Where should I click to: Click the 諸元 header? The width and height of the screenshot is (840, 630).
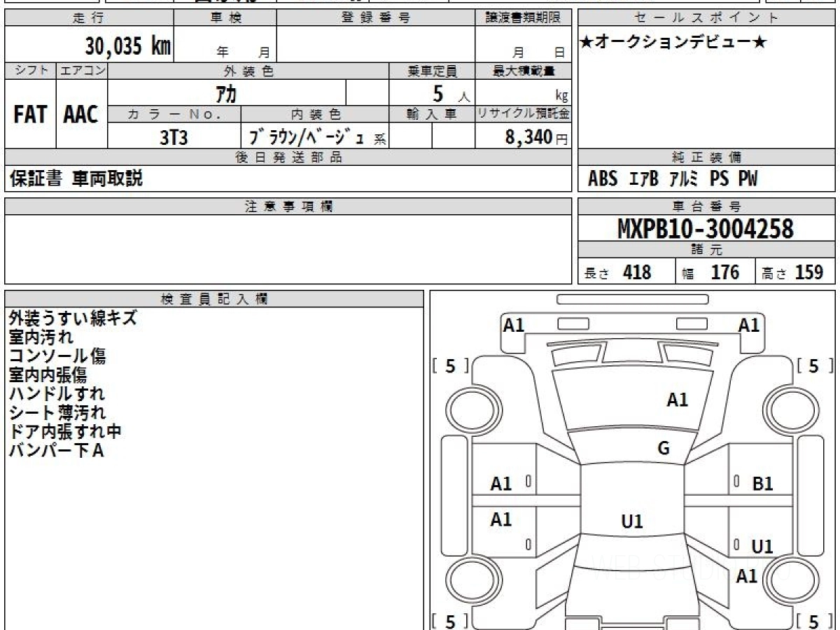[707, 250]
